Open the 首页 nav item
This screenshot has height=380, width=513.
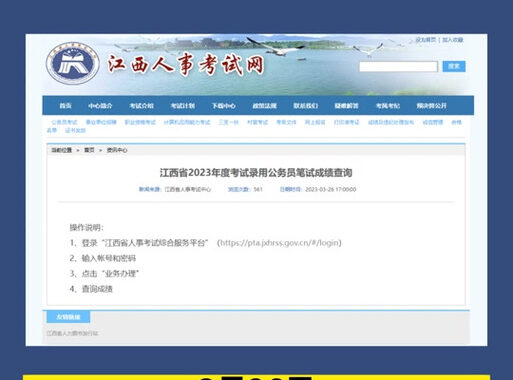click(65, 106)
